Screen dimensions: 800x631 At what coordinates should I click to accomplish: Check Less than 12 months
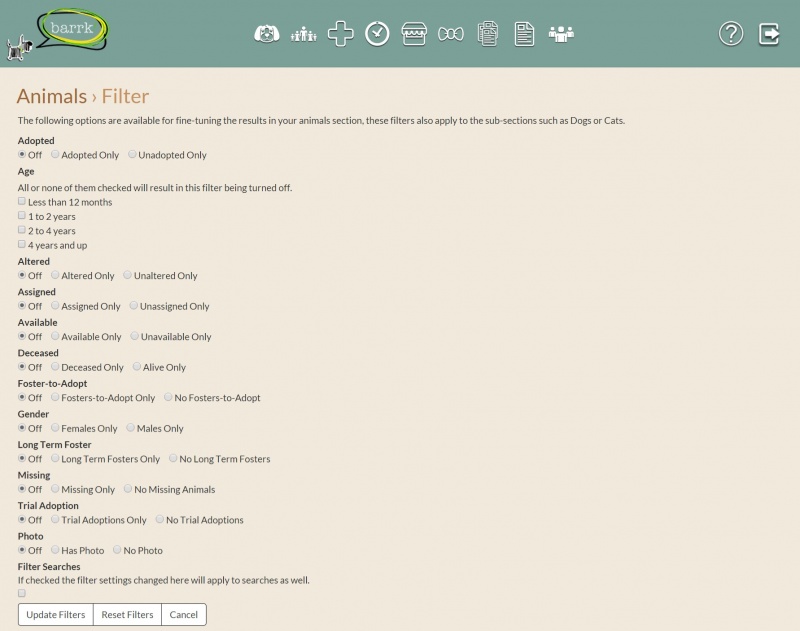tap(22, 201)
